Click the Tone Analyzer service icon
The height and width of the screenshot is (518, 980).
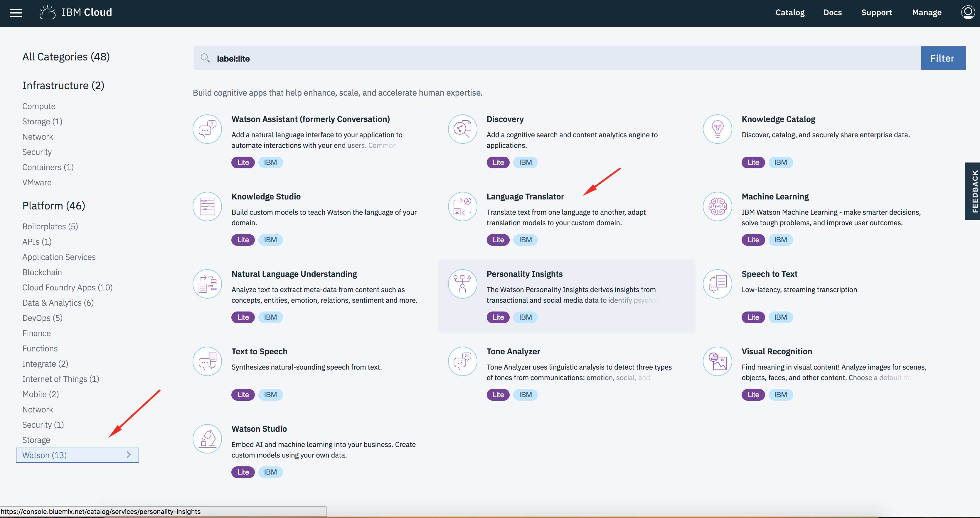[462, 361]
